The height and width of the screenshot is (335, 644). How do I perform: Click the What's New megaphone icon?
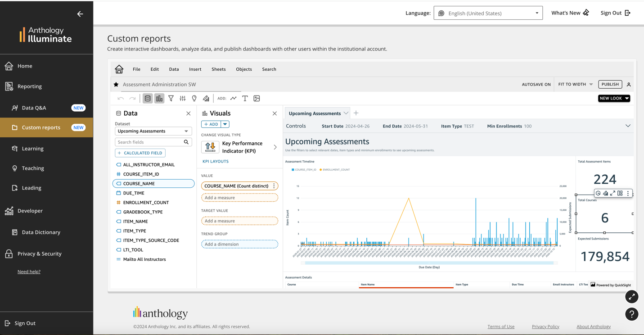click(x=586, y=13)
